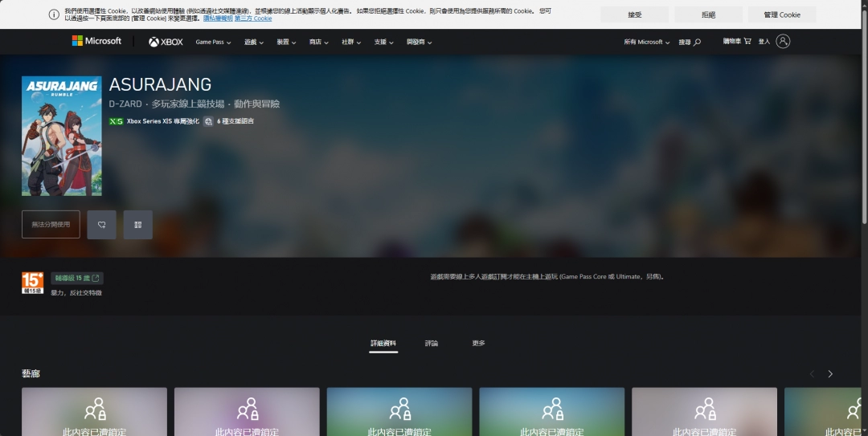The width and height of the screenshot is (868, 436).
Task: Open the shopping cart
Action: point(747,41)
